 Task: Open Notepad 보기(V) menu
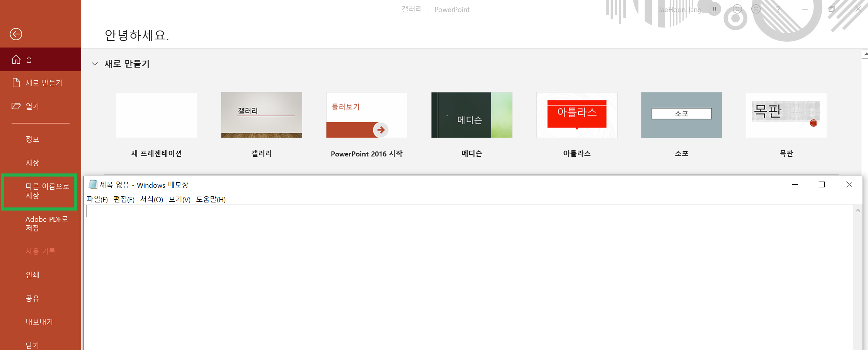[x=180, y=199]
